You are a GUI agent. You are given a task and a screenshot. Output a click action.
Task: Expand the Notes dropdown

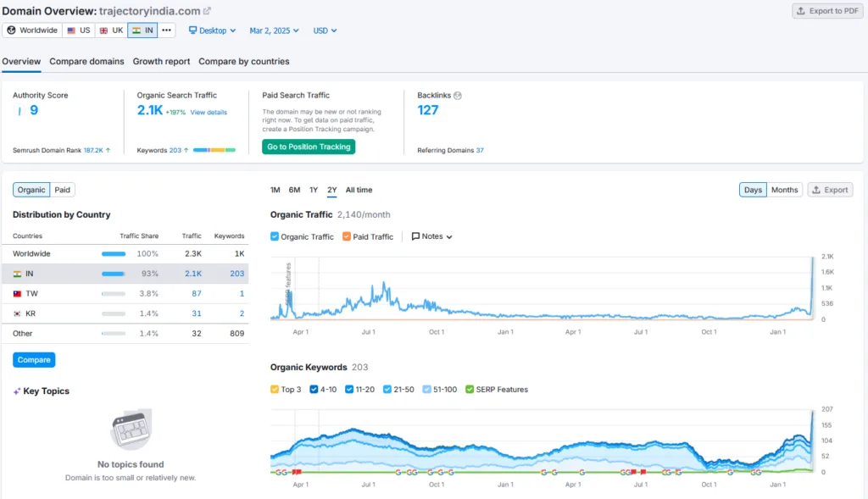[x=431, y=236]
